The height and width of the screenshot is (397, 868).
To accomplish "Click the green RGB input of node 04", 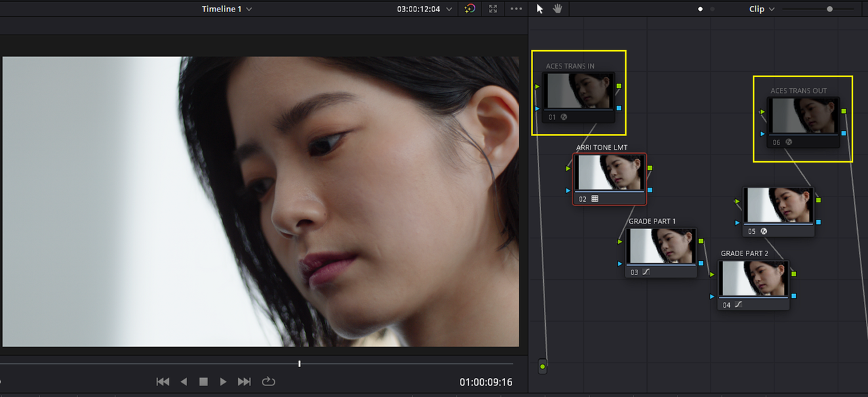I will pyautogui.click(x=712, y=274).
